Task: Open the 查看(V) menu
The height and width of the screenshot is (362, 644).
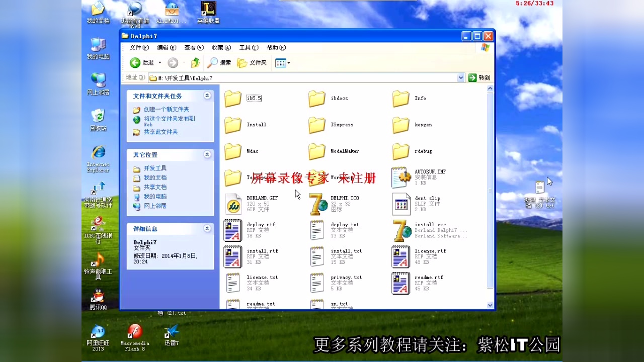Action: tap(194, 48)
